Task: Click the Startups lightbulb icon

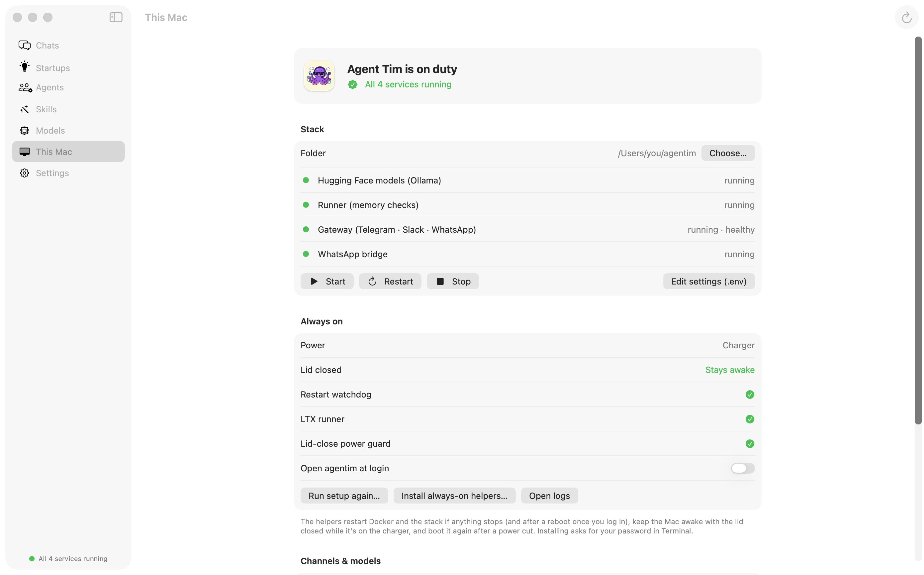Action: [x=25, y=66]
